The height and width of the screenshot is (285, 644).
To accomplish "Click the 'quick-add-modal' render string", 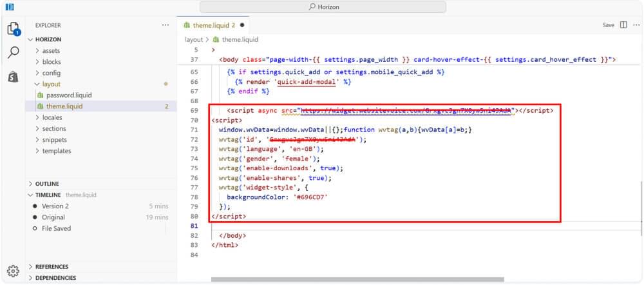I will pyautogui.click(x=307, y=82).
